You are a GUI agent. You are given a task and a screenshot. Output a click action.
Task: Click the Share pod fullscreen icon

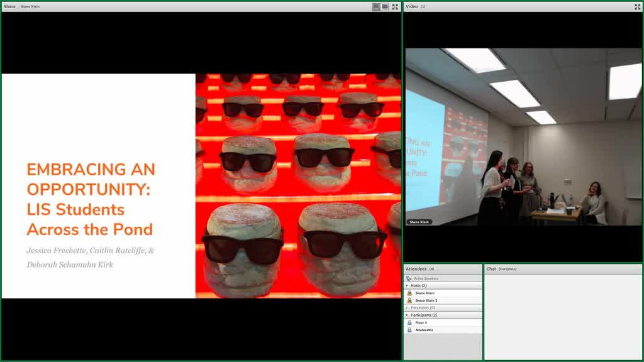395,6
